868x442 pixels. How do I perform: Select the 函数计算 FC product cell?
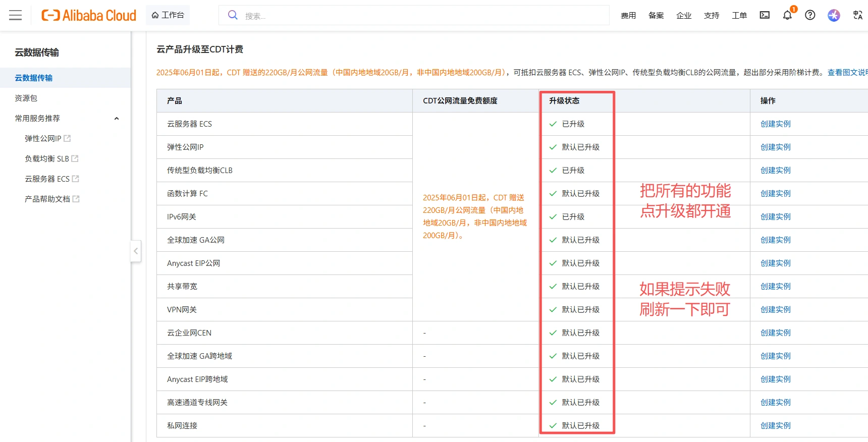click(285, 193)
